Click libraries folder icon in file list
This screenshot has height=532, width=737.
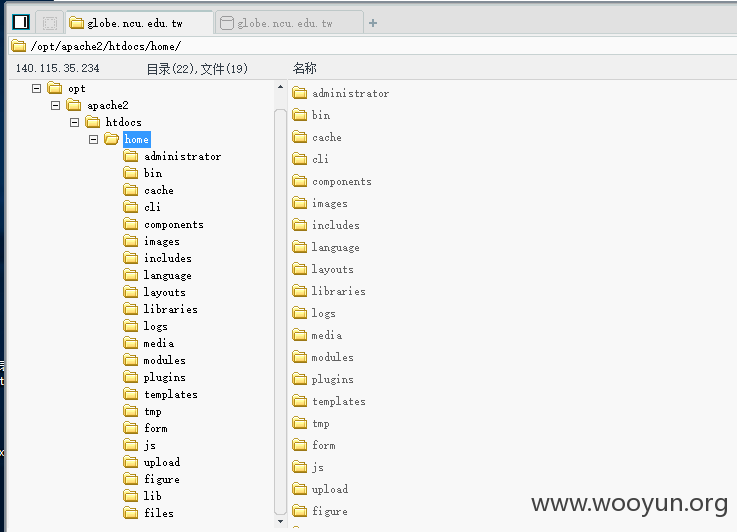[299, 291]
